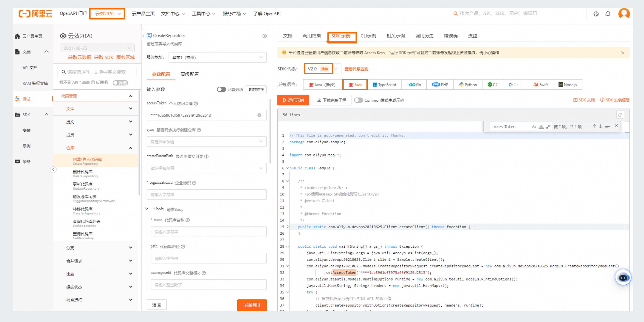Screen dimensions: 644x322
Task: Show help for sync parameter
Action: (199, 130)
